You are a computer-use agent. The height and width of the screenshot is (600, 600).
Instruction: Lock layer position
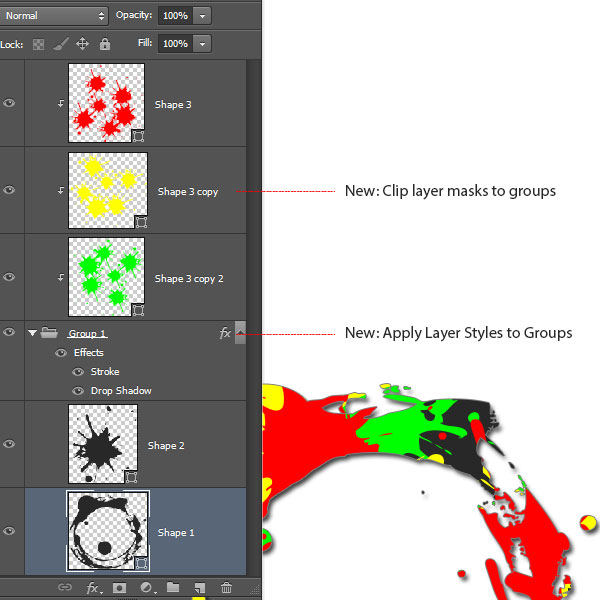point(83,44)
